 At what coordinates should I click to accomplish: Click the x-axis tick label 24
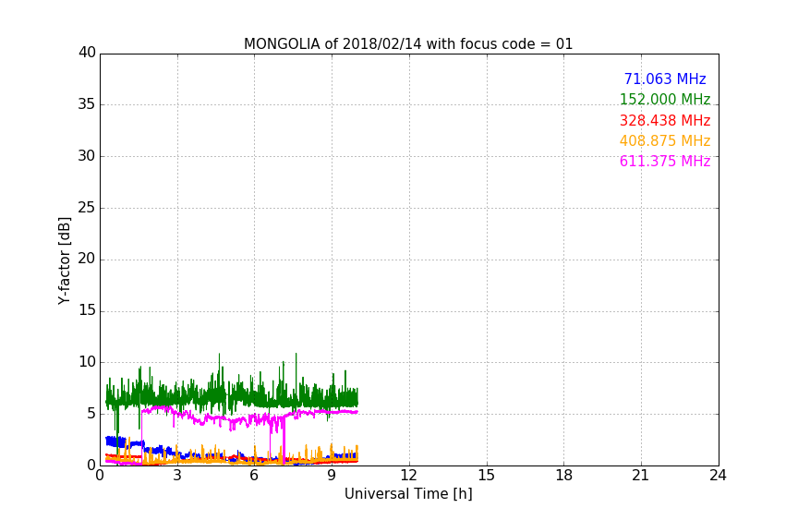click(718, 476)
